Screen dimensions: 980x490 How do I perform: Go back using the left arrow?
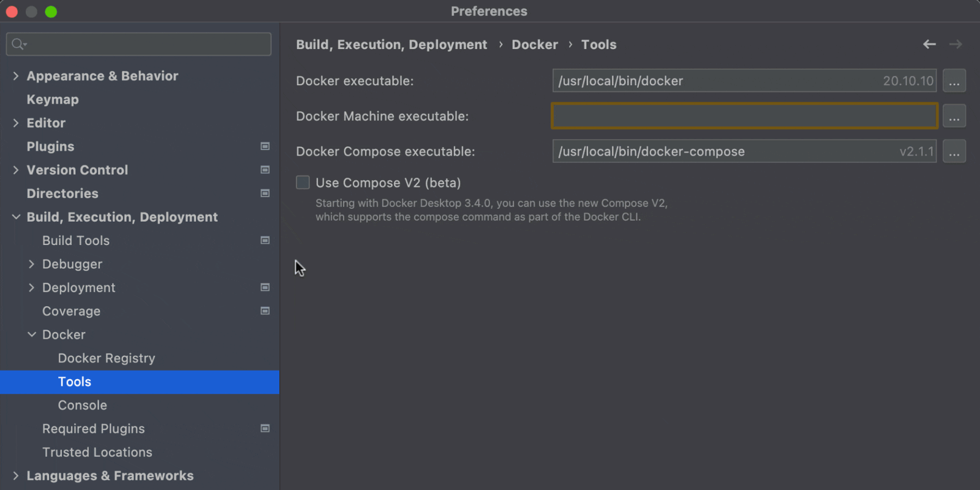[929, 44]
